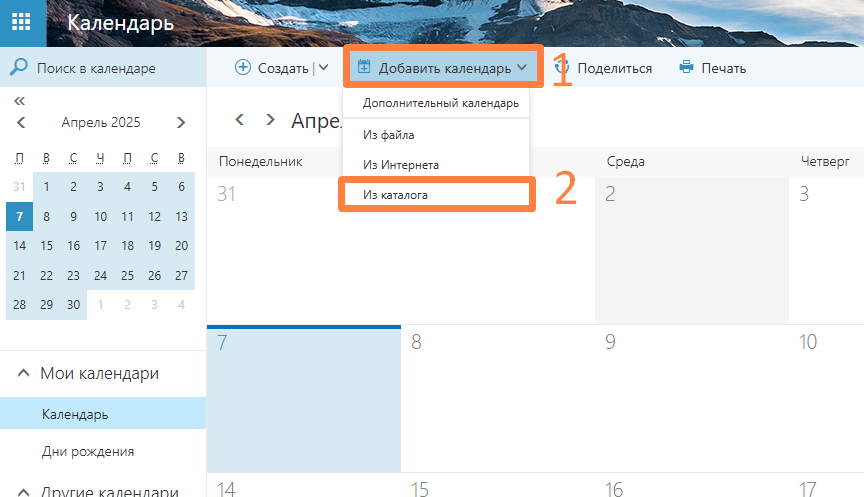864x497 pixels.
Task: Navigate to next period in main calendar
Action: pyautogui.click(x=270, y=120)
